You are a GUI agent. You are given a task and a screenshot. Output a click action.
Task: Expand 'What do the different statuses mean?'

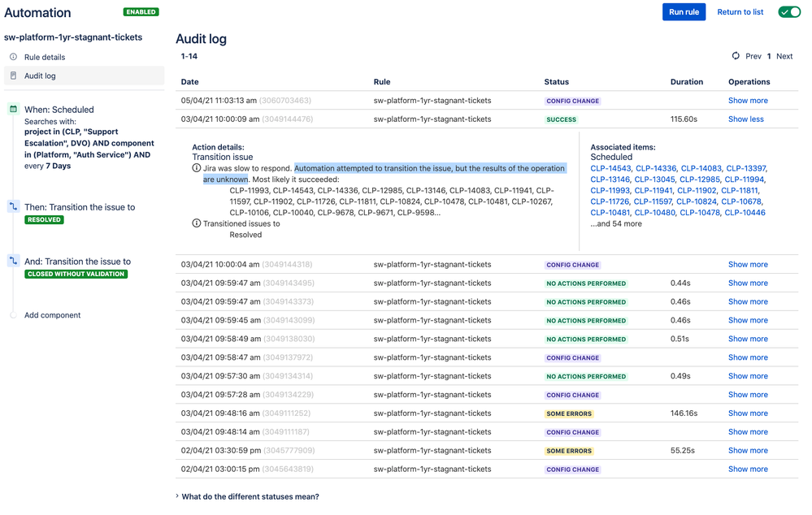(x=248, y=496)
